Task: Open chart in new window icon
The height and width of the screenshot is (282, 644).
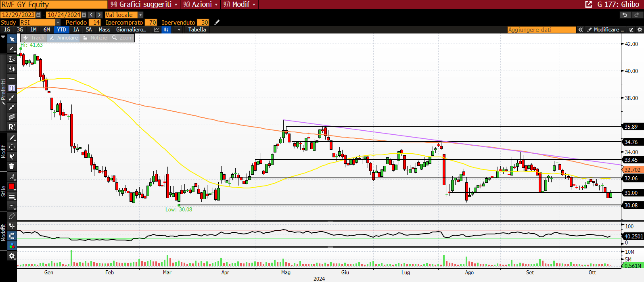Action: coord(589,4)
